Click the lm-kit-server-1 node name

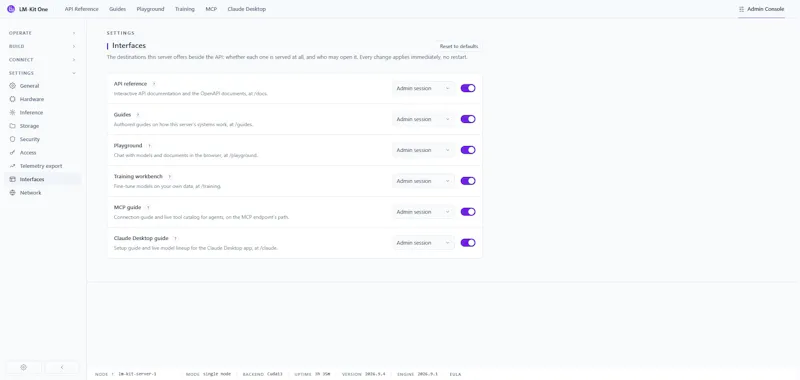137,374
